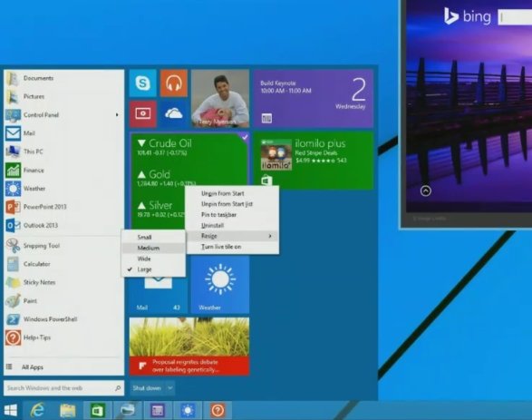Open the Store icon on the taskbar
This screenshot has height=420, width=532.
(x=98, y=411)
